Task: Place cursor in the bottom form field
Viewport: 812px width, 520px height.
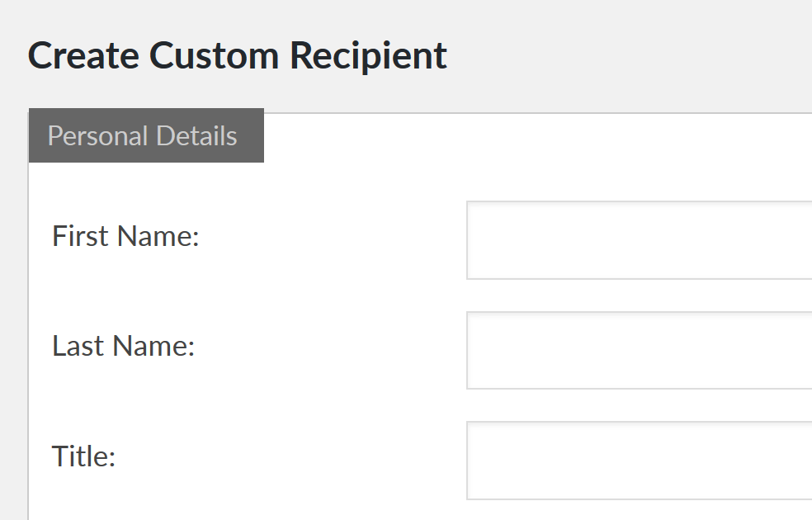Action: pyautogui.click(x=639, y=460)
